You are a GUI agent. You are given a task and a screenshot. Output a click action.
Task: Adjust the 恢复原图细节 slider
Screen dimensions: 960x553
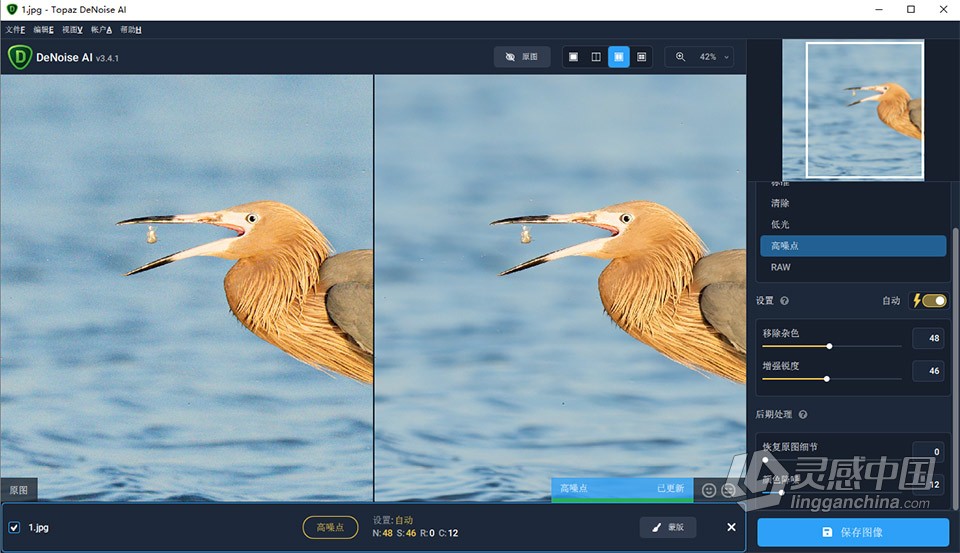click(765, 460)
